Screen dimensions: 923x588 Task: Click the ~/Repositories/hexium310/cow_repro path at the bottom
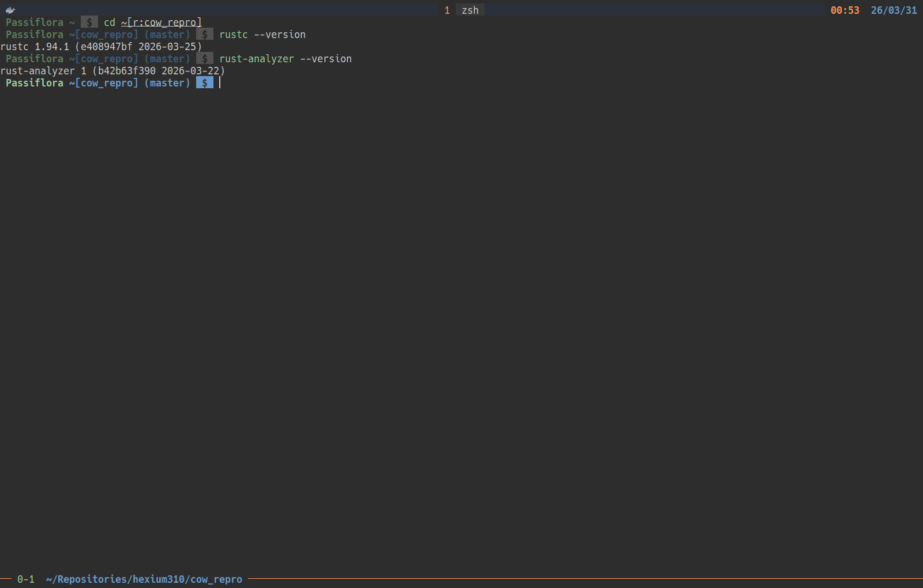pos(144,579)
